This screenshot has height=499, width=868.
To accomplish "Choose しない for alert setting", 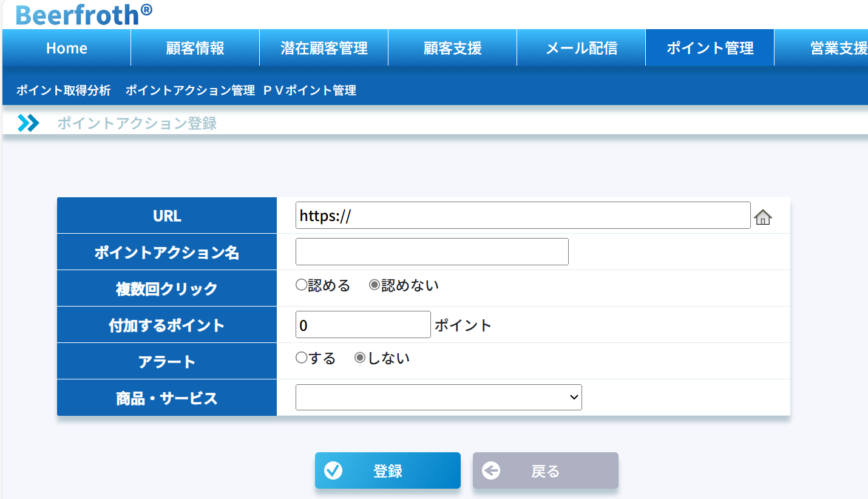I will (360, 358).
